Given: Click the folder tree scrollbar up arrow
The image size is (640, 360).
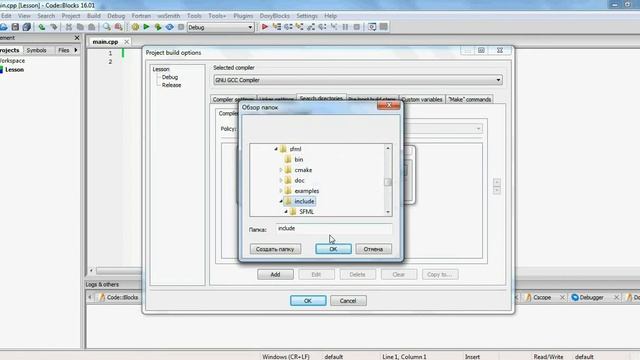Looking at the screenshot, I should [x=388, y=148].
